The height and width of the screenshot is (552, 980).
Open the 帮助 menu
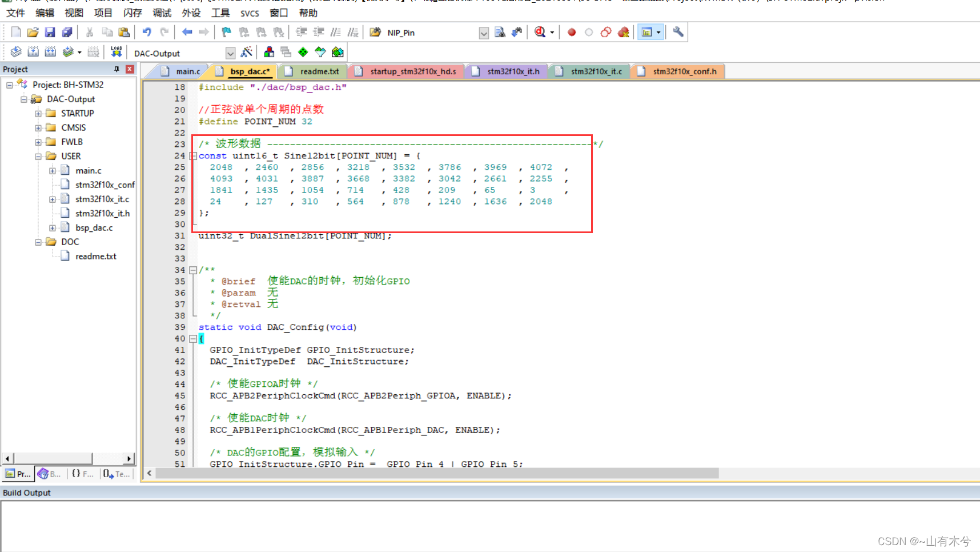pos(308,13)
